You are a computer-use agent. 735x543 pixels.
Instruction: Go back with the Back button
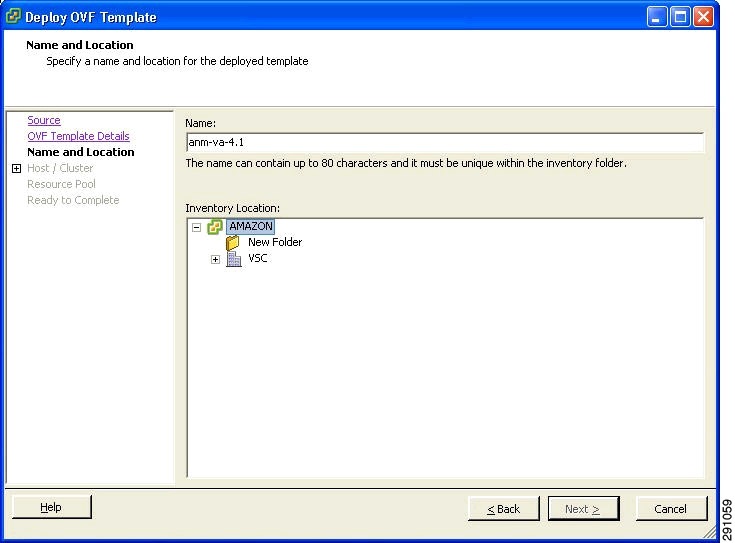(504, 509)
